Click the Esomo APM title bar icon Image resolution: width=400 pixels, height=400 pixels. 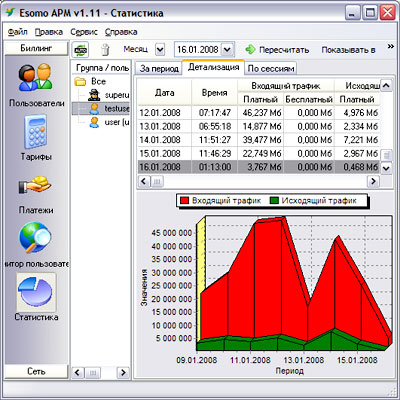point(11,13)
